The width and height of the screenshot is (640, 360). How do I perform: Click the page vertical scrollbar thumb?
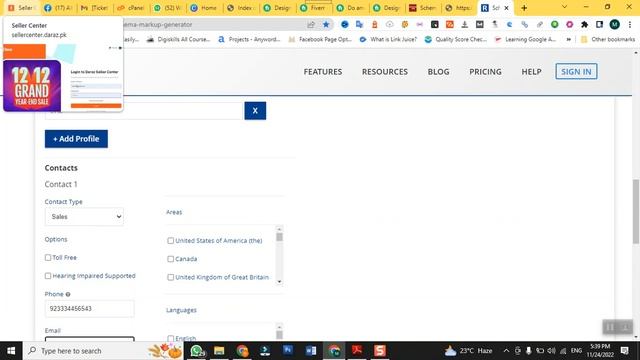pos(636,211)
